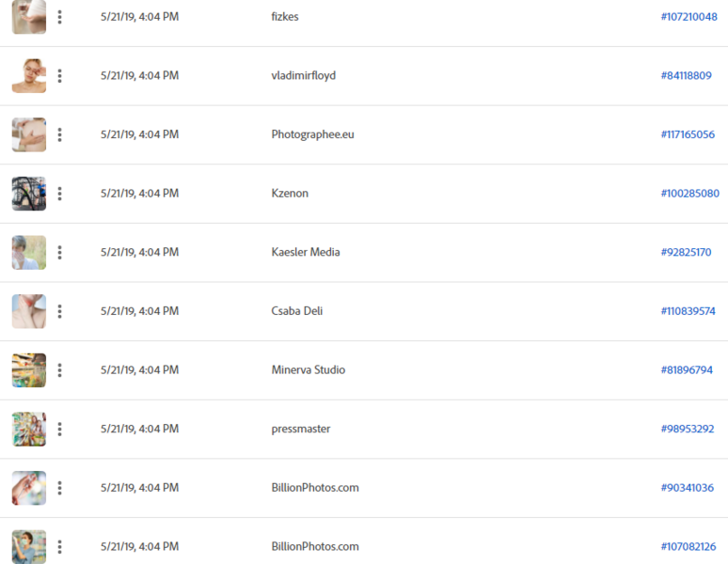Click the thumbnail for the vladimirfloyd image

[x=29, y=75]
